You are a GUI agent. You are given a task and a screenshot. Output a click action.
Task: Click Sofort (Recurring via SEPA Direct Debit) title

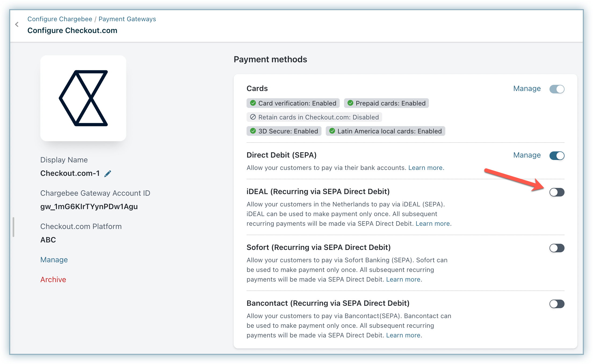[x=319, y=247]
